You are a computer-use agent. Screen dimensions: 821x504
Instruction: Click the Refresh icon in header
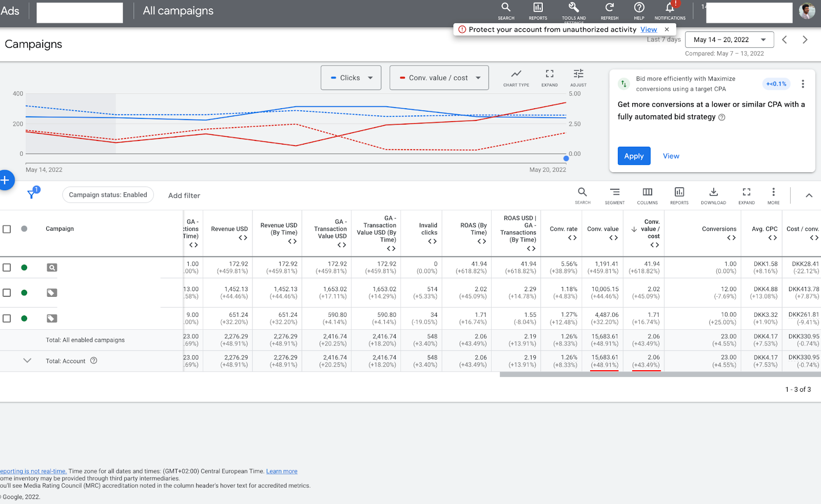click(610, 8)
